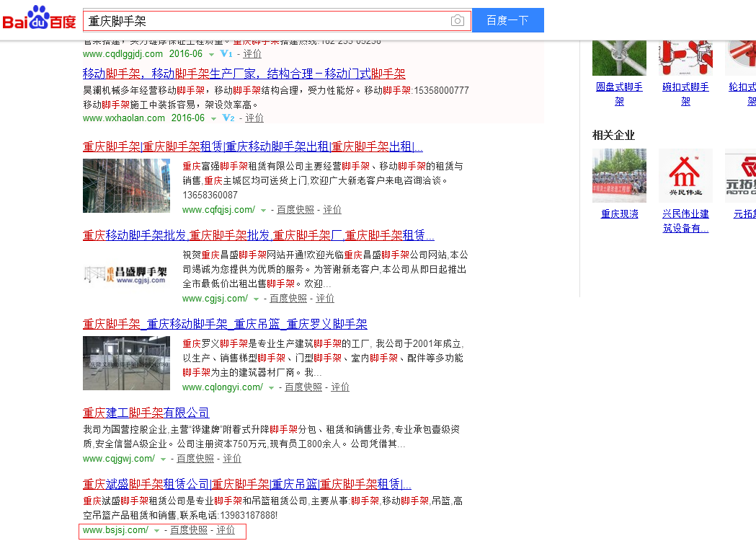756x541 pixels.
Task: Click the search box containing 重庆脚手架
Action: click(267, 21)
